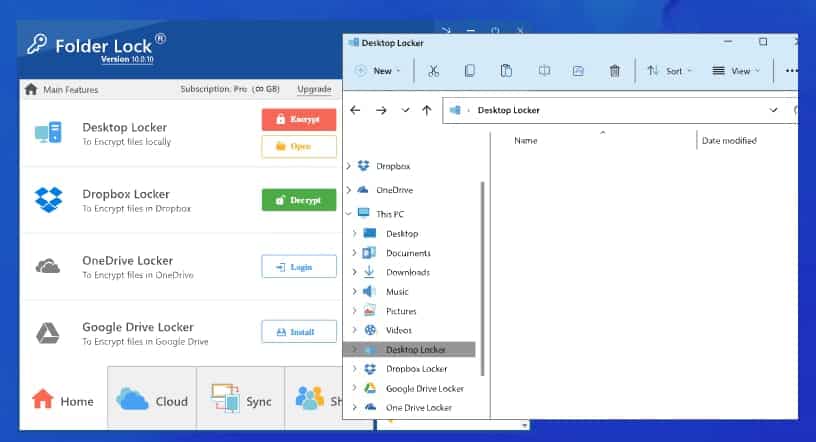Select Google Drive Locker in navigation tree
816x442 pixels.
425,388
